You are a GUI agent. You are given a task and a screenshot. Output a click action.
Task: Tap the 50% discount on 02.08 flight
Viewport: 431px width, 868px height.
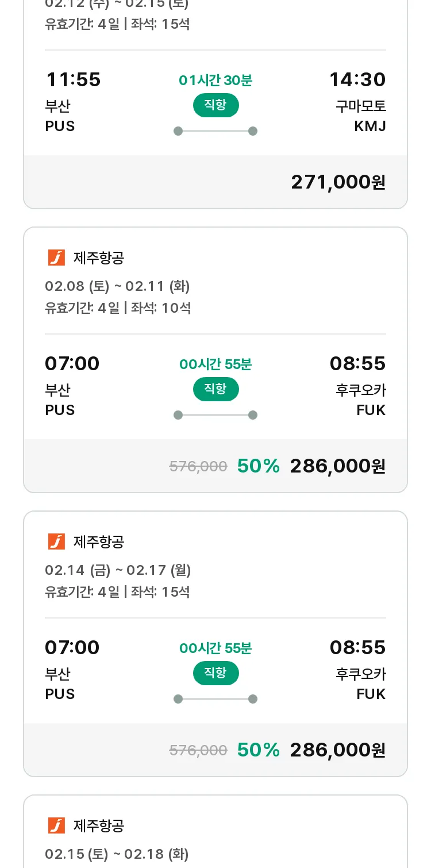(x=258, y=466)
